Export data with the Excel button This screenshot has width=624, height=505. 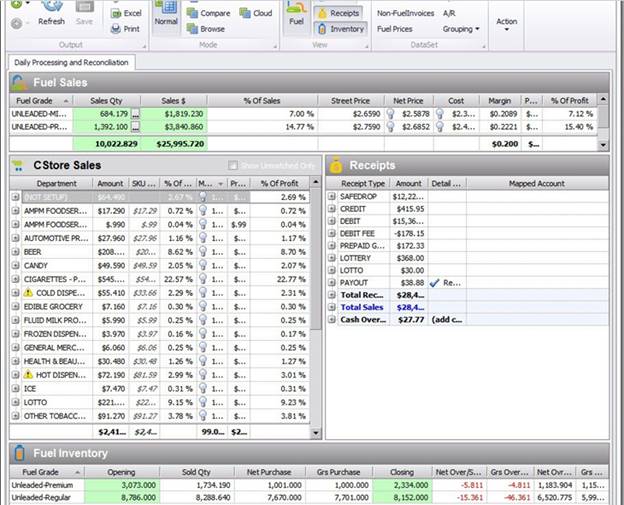pyautogui.click(x=125, y=13)
